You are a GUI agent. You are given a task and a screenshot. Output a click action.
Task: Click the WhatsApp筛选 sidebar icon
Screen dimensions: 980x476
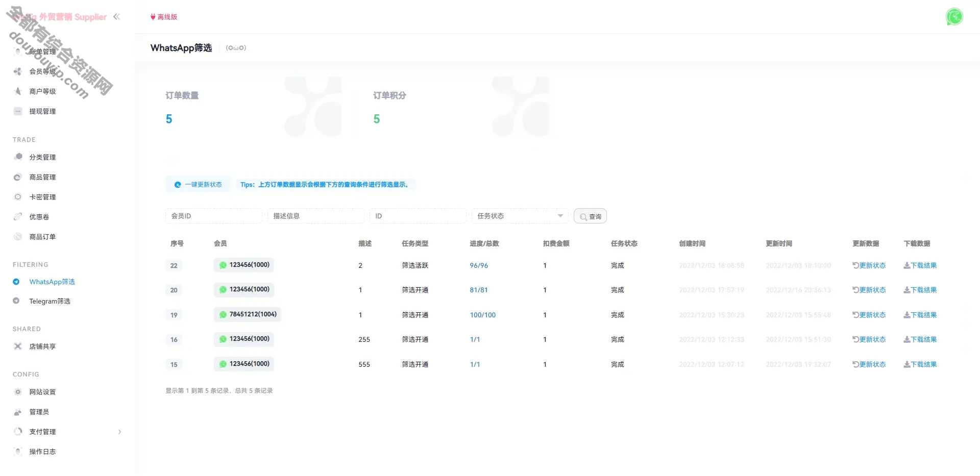[16, 282]
